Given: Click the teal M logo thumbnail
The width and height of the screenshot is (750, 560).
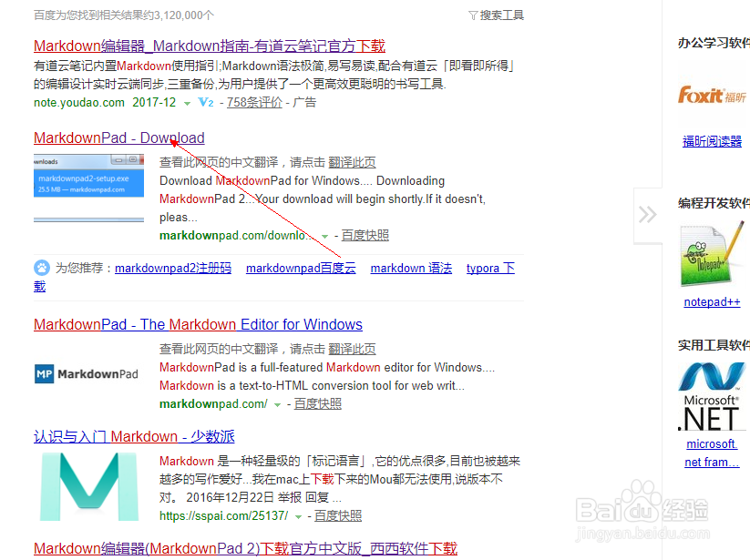Looking at the screenshot, I should coord(89,486).
